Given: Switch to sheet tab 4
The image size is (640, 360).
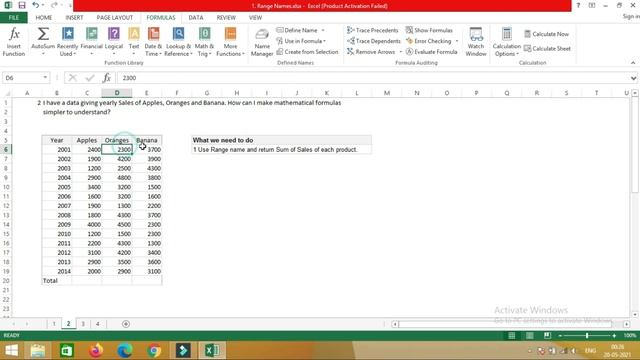Looking at the screenshot, I should (x=98, y=324).
